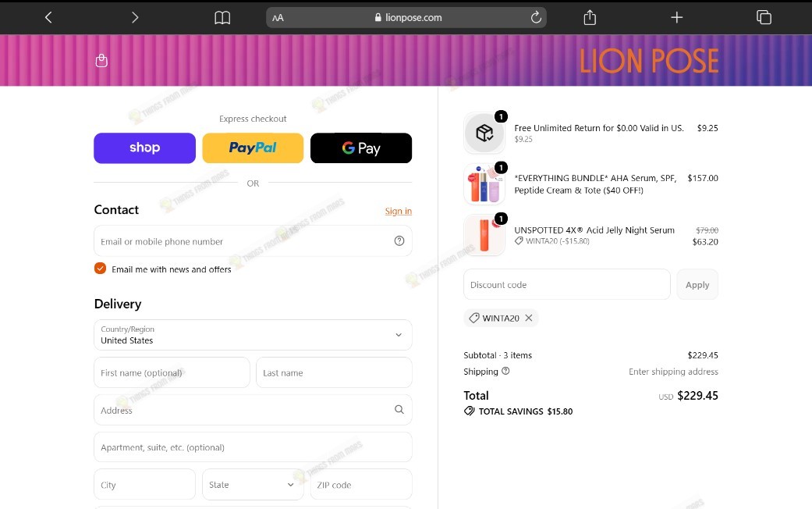The image size is (812, 509).
Task: Click the '$157.00' bundle price
Action: coord(703,178)
